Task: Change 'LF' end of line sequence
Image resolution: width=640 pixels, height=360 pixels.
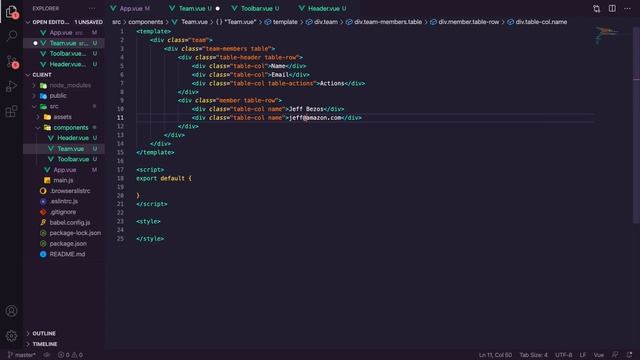Action: click(583, 355)
